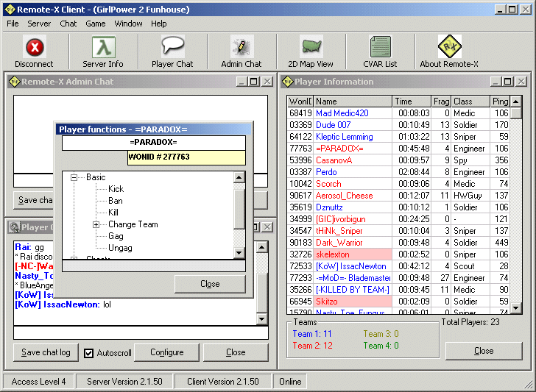Image resolution: width=536 pixels, height=392 pixels.
Task: Sort by the Name column header
Action: 353,101
